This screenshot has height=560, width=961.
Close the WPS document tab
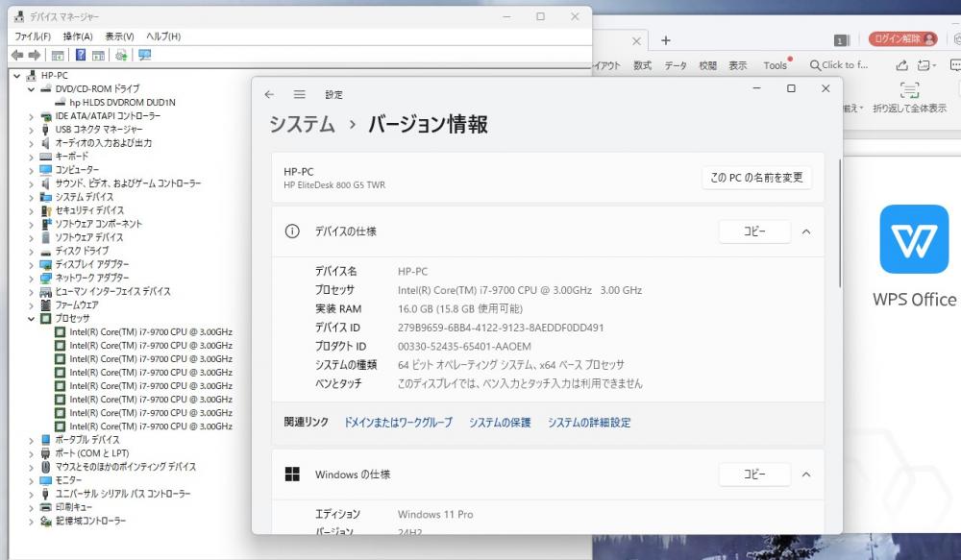[636, 41]
